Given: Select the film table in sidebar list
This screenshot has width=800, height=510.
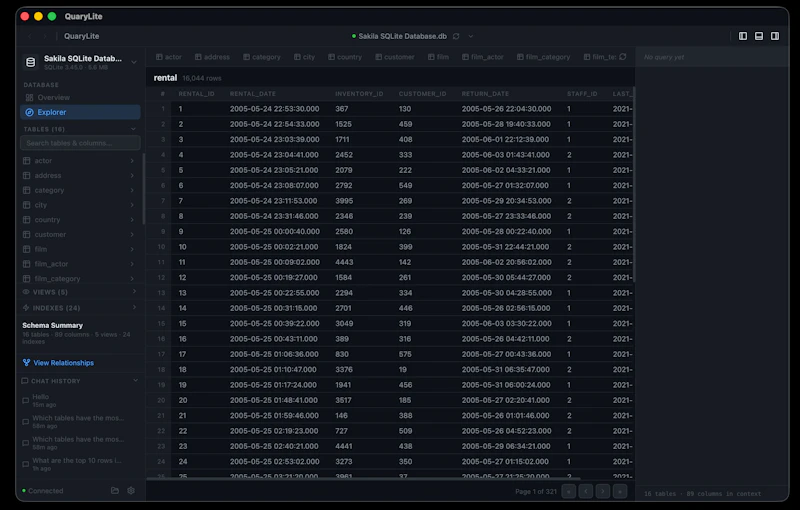Looking at the screenshot, I should 79,249.
